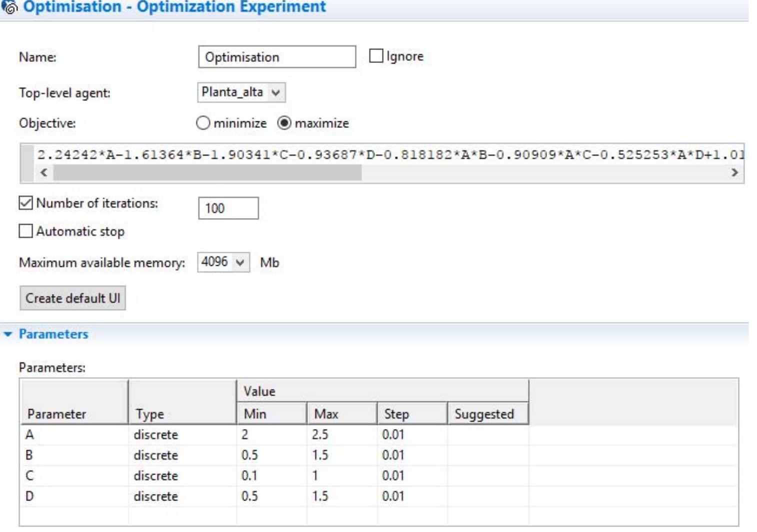Click the left scroll arrow of objective field
This screenshot has width=757, height=532.
point(44,172)
